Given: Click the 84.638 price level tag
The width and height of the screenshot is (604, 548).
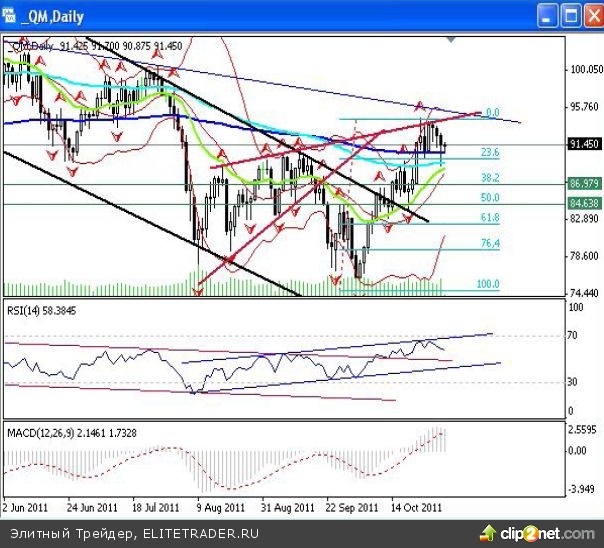Looking at the screenshot, I should pyautogui.click(x=584, y=204).
